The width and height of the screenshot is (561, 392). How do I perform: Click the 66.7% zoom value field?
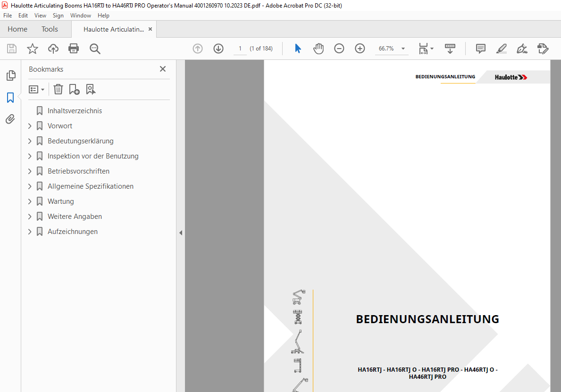coord(386,49)
